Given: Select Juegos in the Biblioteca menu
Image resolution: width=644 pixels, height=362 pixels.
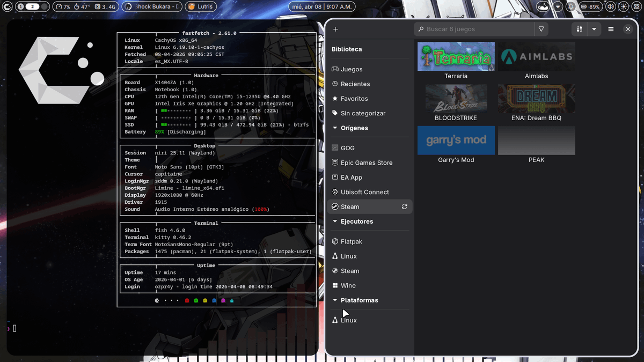Looking at the screenshot, I should point(352,69).
